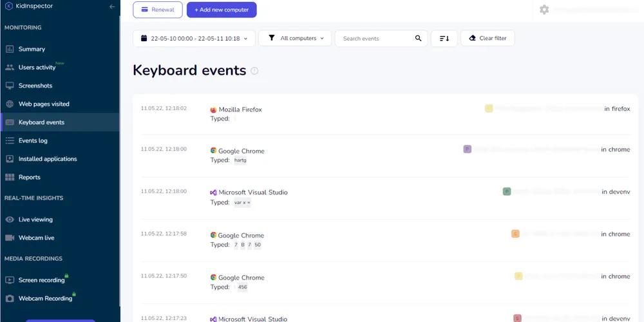
Task: Click the info icon beside Keyboard events
Action: (254, 71)
